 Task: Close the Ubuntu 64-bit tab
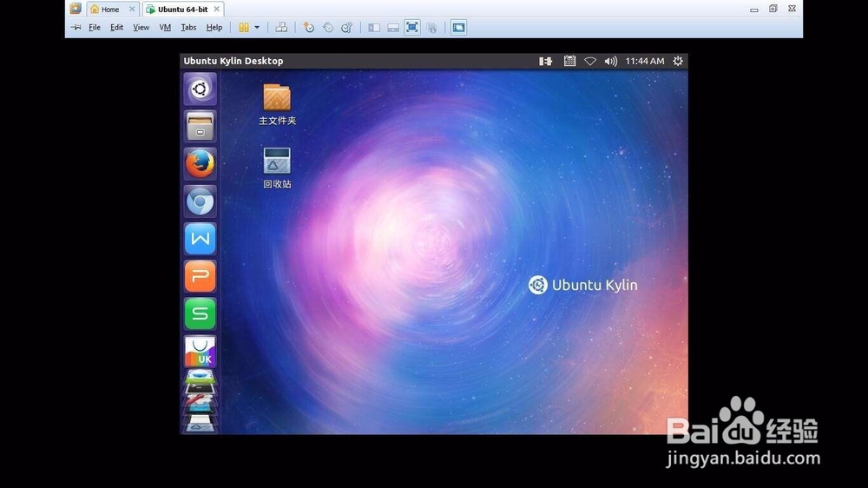(216, 9)
